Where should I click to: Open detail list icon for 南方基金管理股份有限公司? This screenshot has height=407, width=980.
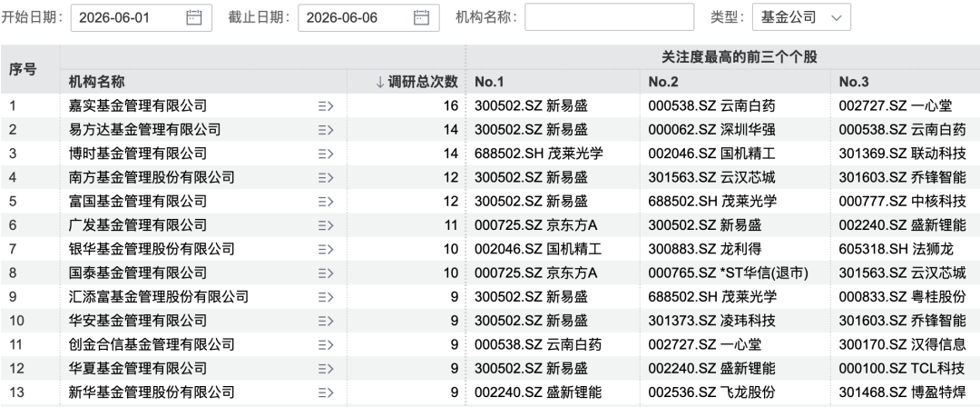click(326, 177)
